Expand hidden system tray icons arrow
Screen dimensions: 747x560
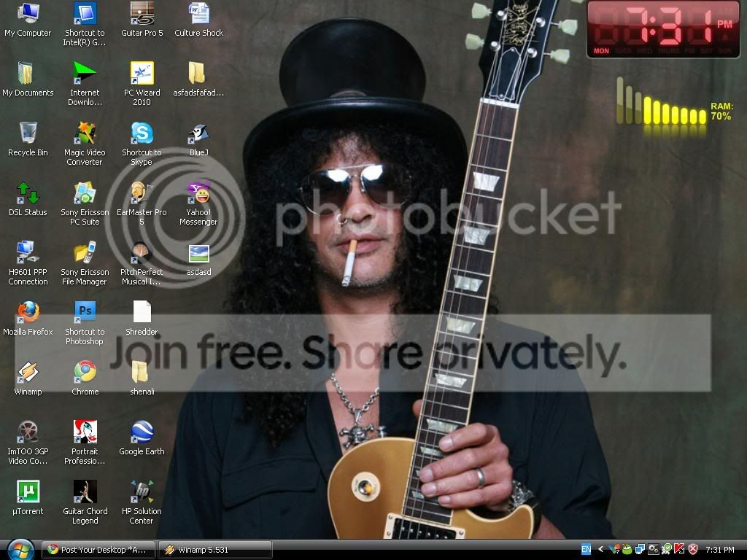coord(600,550)
